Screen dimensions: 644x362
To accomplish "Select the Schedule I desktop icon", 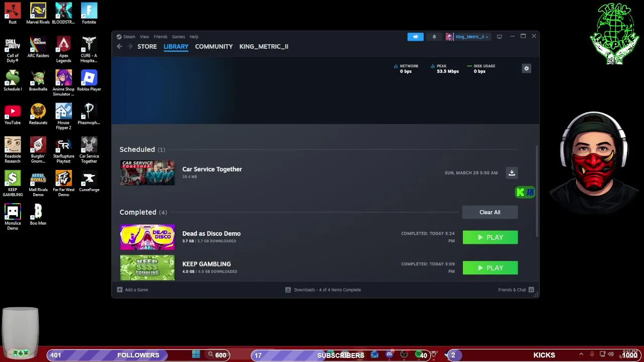I will [x=13, y=80].
